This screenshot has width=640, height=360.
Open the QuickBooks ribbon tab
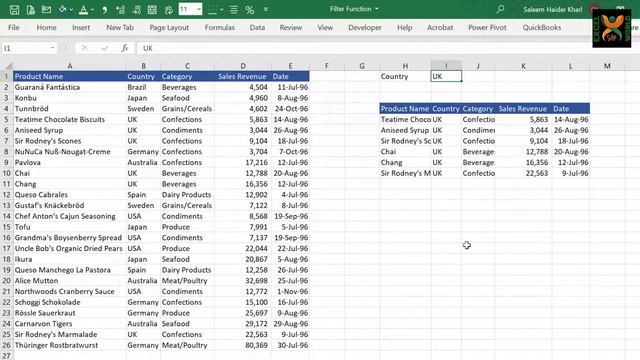click(x=542, y=27)
